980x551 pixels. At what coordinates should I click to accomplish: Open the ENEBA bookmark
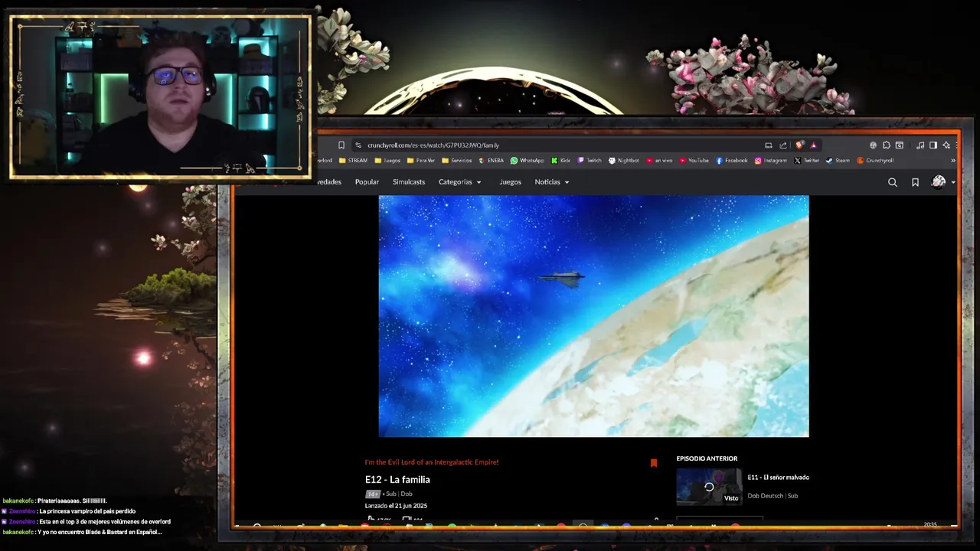491,161
